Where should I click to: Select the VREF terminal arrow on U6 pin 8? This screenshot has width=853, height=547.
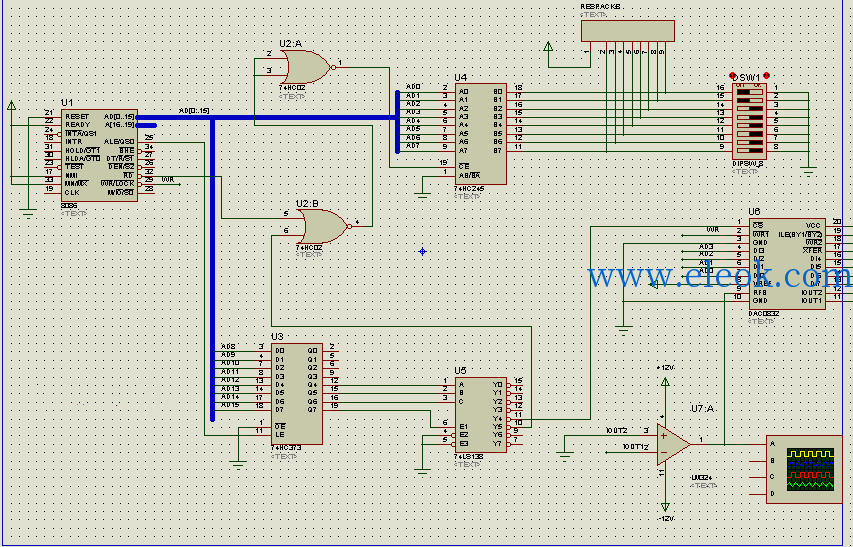coord(654,284)
